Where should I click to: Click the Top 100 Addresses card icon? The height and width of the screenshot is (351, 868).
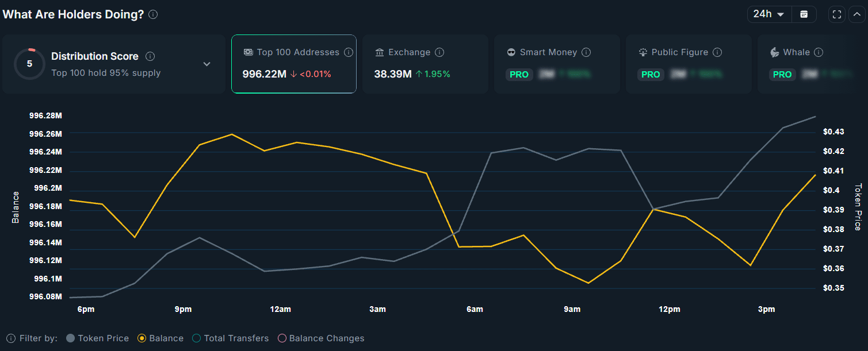(248, 52)
